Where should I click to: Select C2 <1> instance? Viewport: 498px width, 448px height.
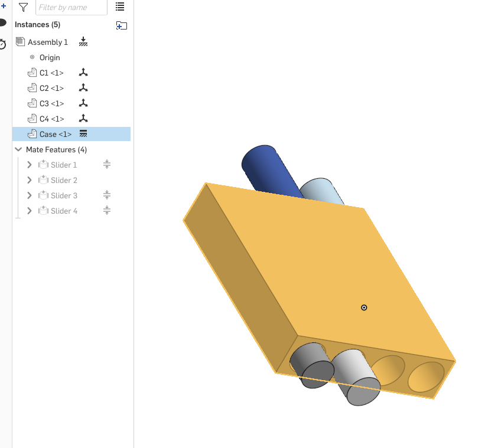51,88
